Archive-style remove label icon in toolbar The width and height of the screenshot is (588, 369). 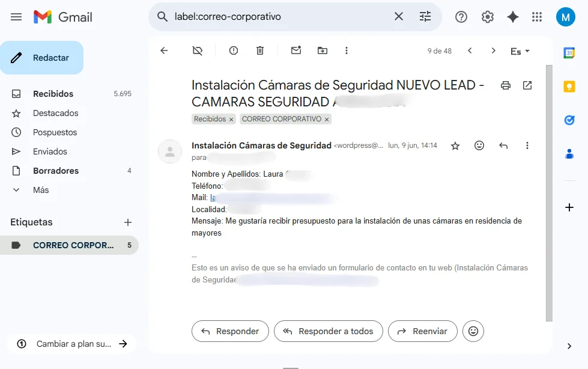click(x=198, y=51)
